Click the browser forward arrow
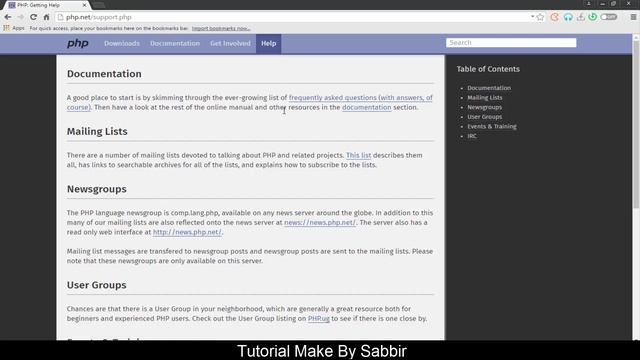 [20, 17]
